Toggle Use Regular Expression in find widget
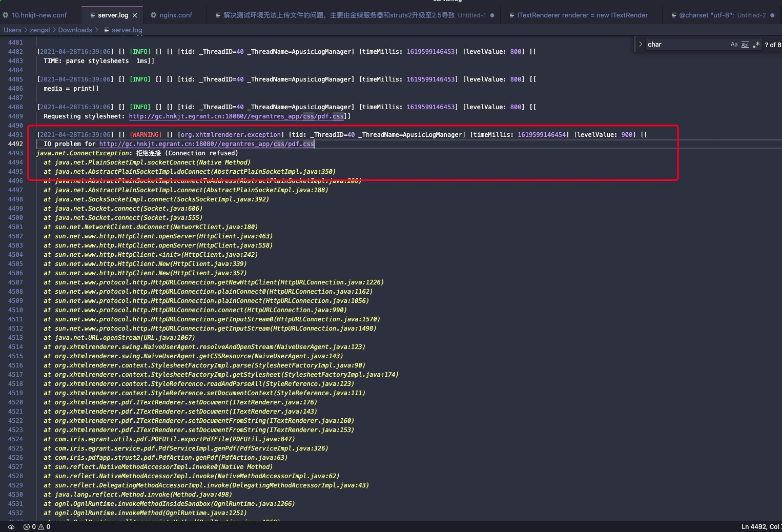The width and height of the screenshot is (782, 532). coord(756,45)
